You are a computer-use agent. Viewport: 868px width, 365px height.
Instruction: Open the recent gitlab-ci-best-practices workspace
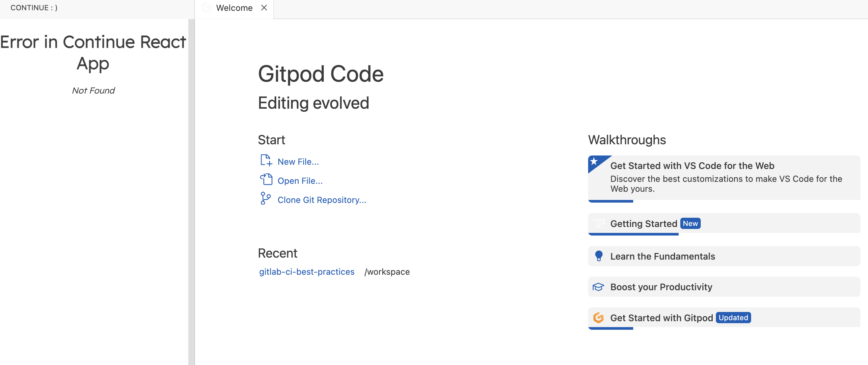point(307,272)
